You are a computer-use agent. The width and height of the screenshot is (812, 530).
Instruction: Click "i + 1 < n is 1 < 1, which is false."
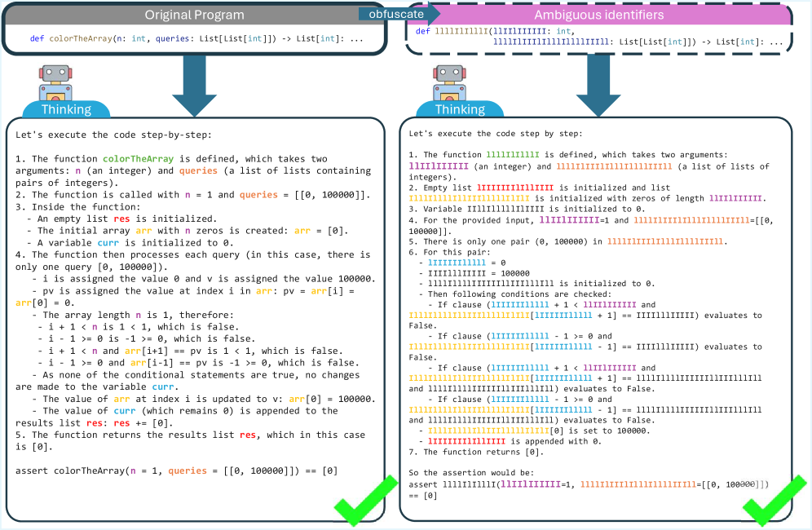click(x=139, y=327)
